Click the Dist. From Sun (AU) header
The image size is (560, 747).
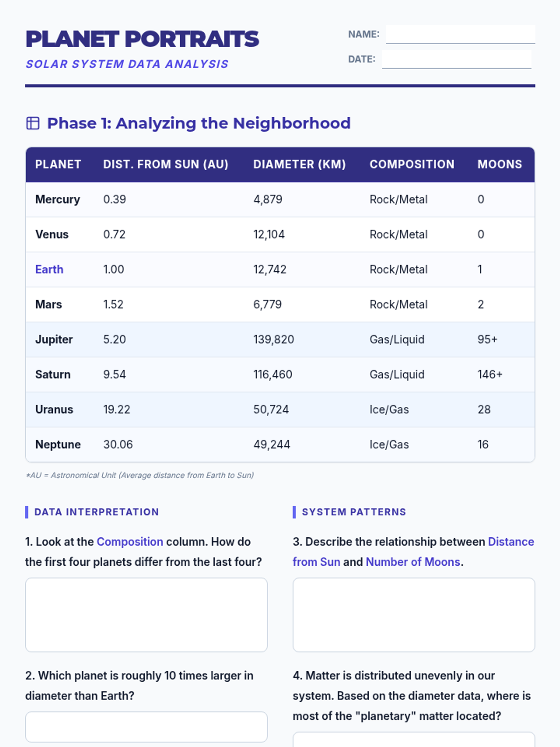coord(166,164)
